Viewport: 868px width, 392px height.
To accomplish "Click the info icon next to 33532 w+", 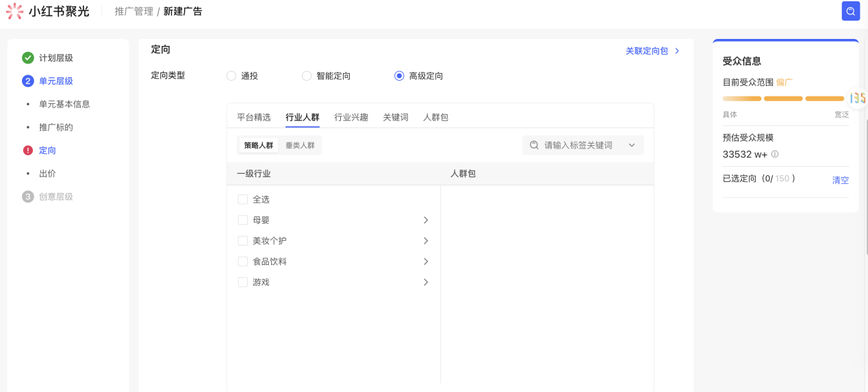I will click(x=775, y=155).
